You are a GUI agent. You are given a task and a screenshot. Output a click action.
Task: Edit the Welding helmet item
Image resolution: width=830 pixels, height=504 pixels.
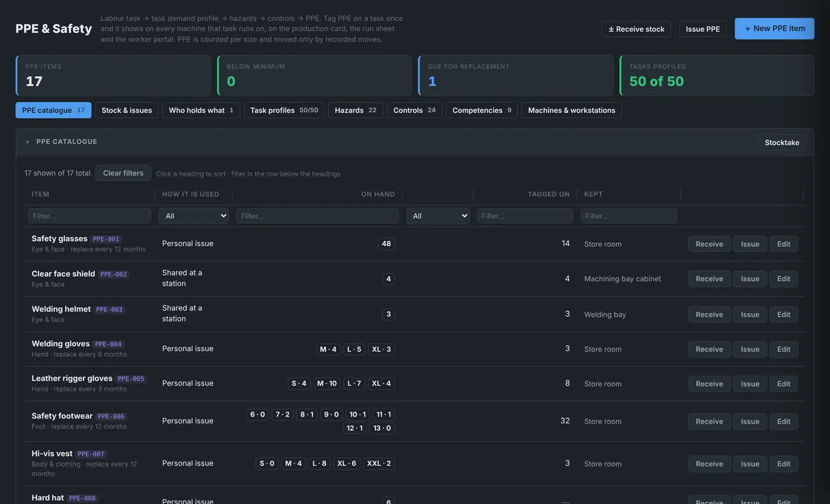(x=784, y=314)
